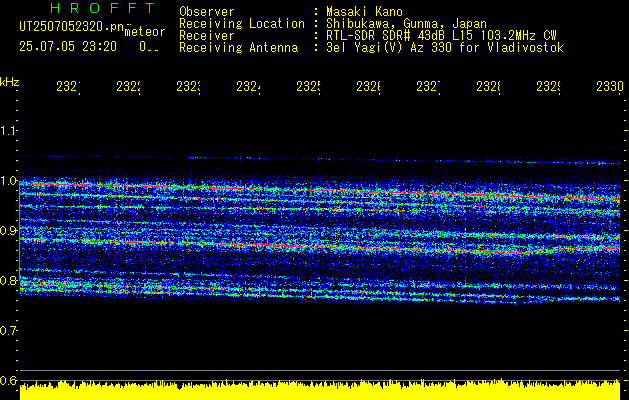Click the 2322 time marker

pyautogui.click(x=128, y=87)
